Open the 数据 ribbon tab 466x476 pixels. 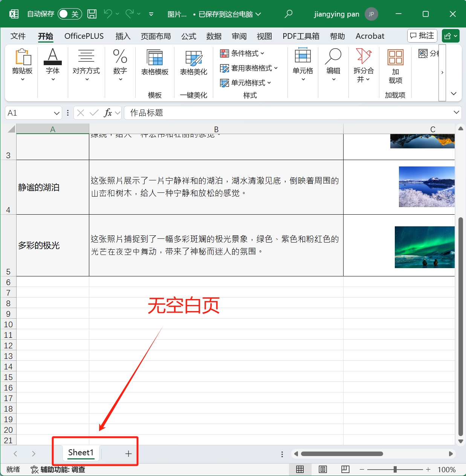point(214,36)
